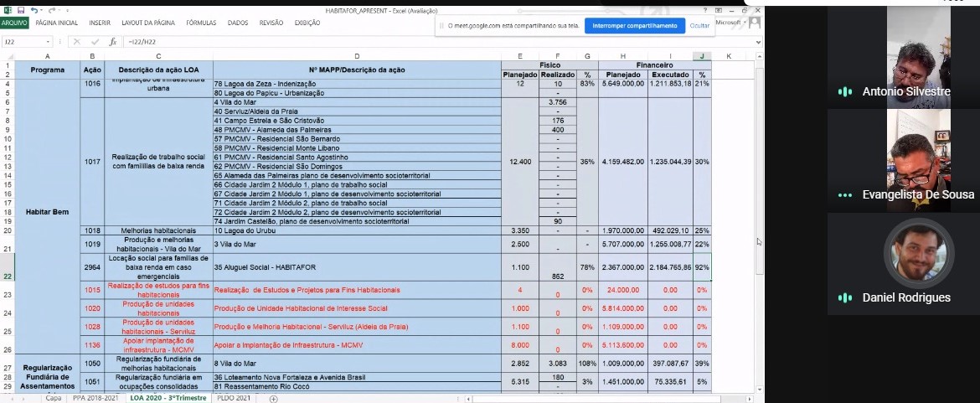Switch to the PPA 2018-2021 sheet tab
Image resolution: width=980 pixels, height=403 pixels.
point(95,398)
